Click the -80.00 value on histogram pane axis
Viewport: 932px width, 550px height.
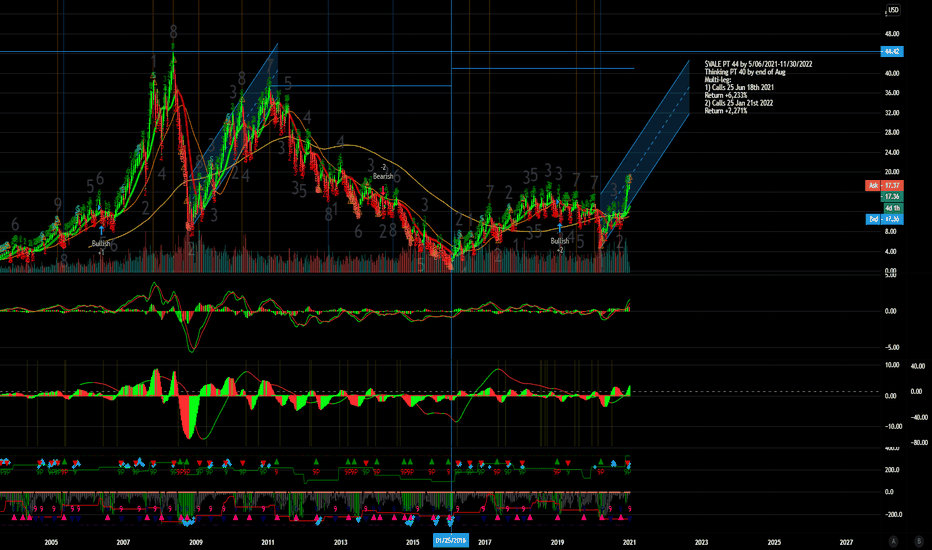click(x=918, y=443)
